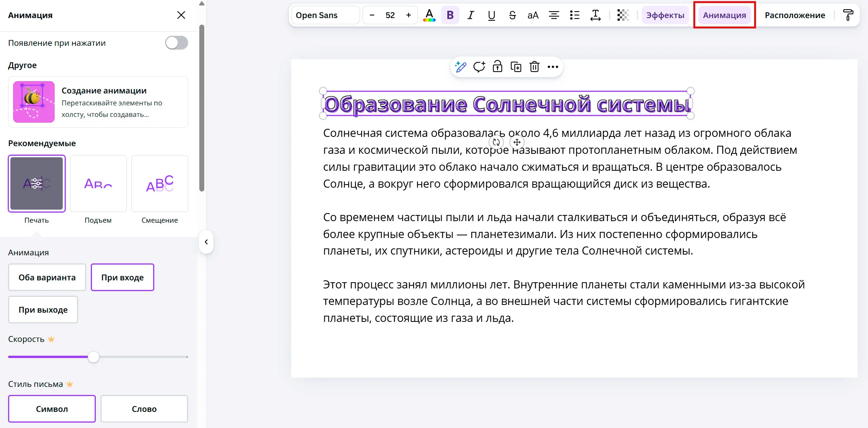Open the Расположение menu
The image size is (868, 428).
click(x=795, y=15)
